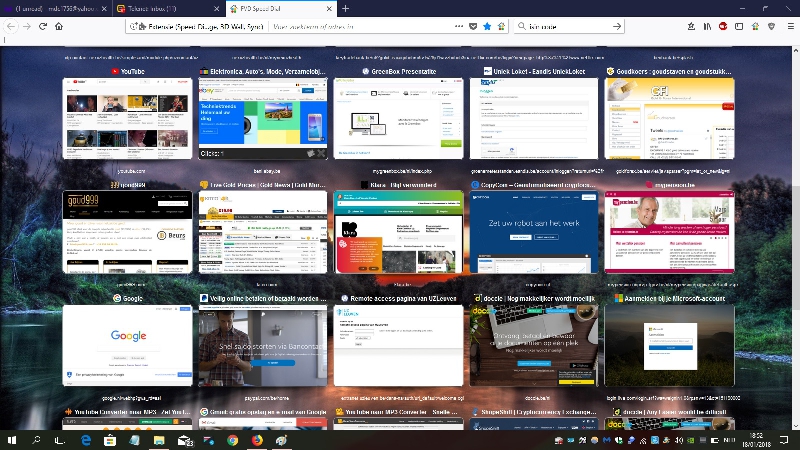Image resolution: width=800 pixels, height=450 pixels.
Task: Click the browser reload button
Action: point(43,26)
